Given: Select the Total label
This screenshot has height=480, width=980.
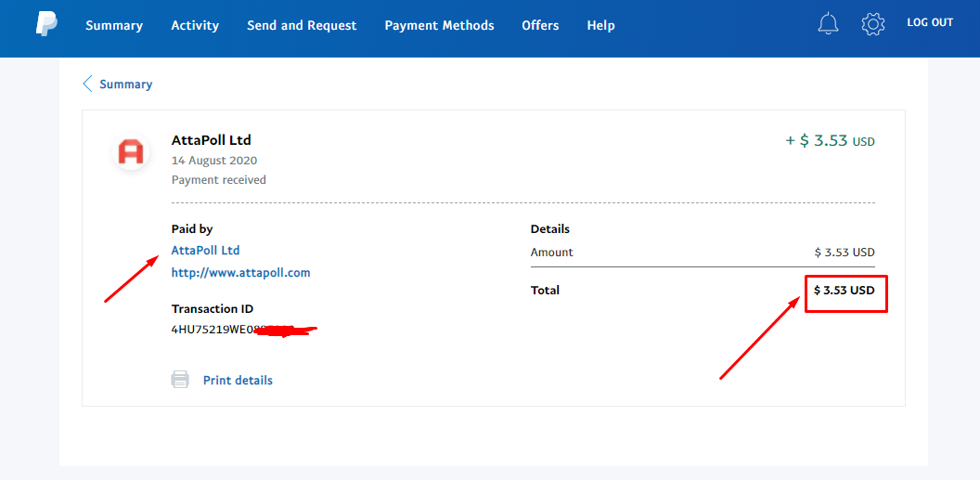Looking at the screenshot, I should pos(545,291).
